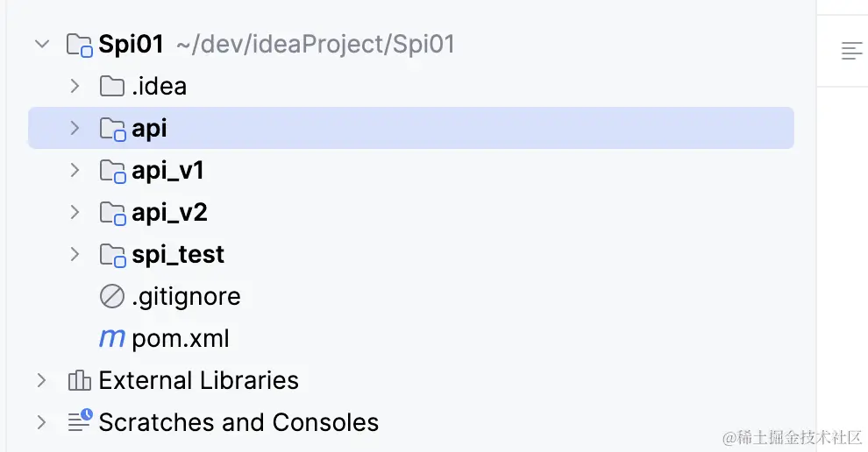
Task: Click the api_v1 module folder icon
Action: [x=112, y=171]
